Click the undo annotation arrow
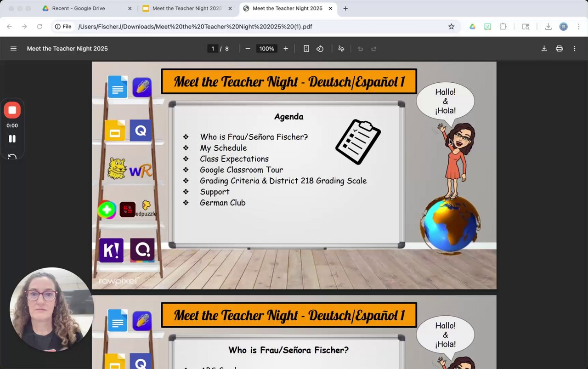This screenshot has height=369, width=588. 361,49
